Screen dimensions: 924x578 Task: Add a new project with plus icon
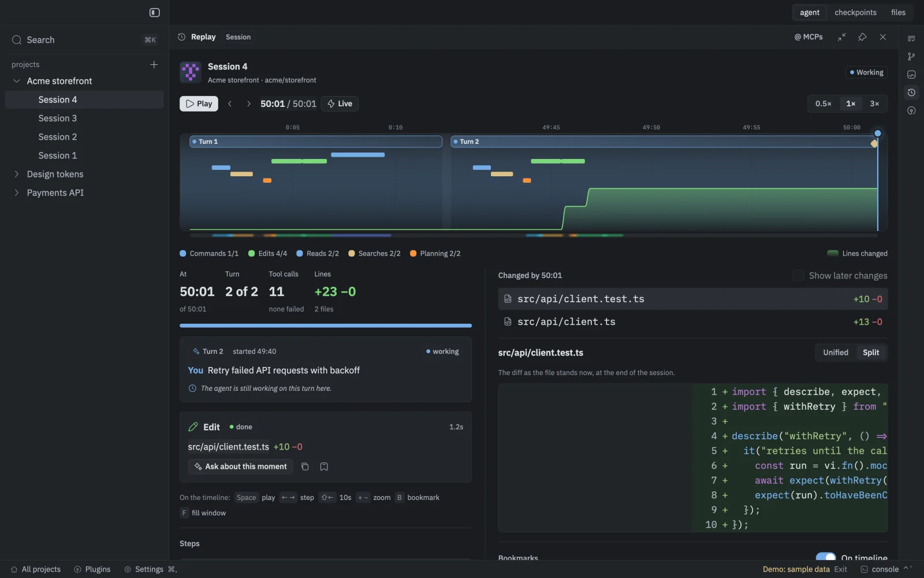click(x=154, y=64)
